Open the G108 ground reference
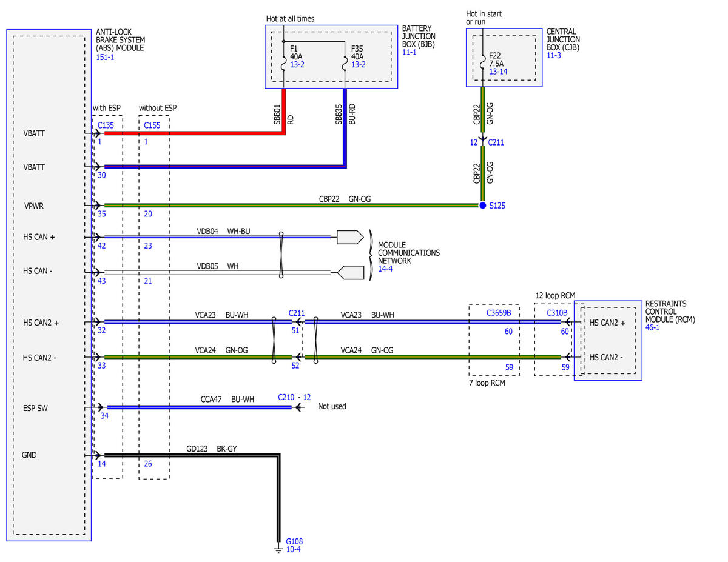 (294, 541)
